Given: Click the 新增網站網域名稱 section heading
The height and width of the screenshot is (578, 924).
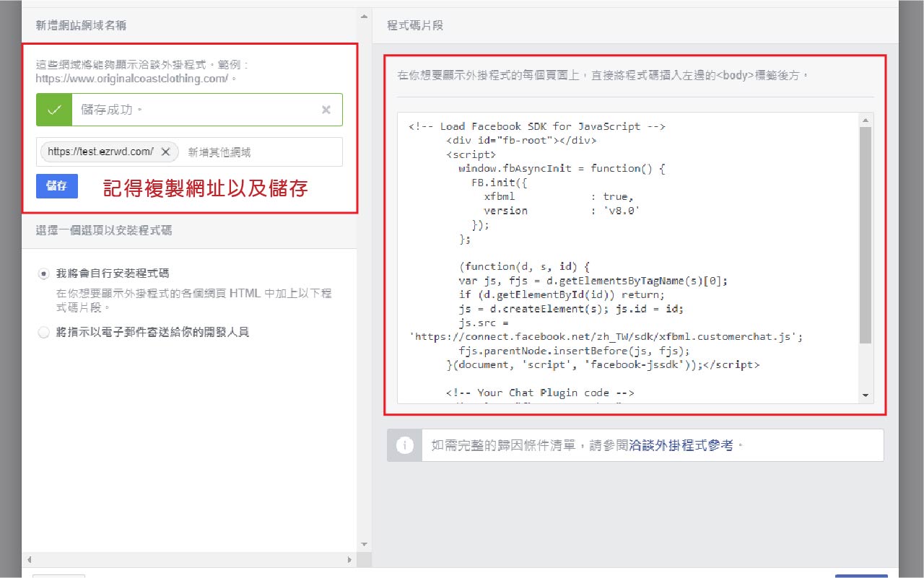Looking at the screenshot, I should pyautogui.click(x=82, y=25).
